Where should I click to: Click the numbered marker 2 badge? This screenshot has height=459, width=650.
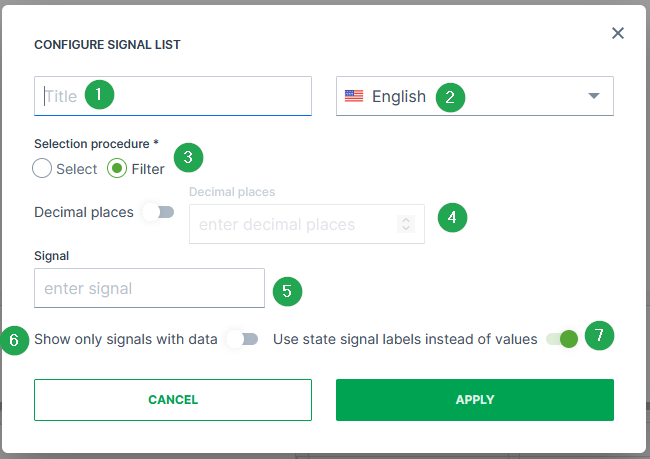point(450,97)
